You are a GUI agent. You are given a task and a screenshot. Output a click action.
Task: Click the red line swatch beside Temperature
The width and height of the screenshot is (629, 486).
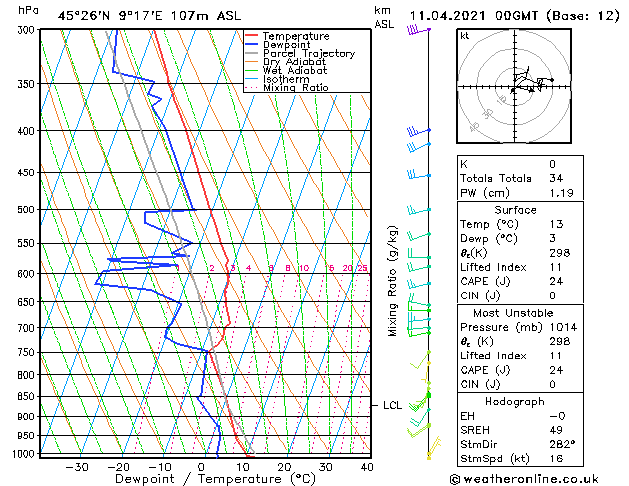[x=252, y=36]
